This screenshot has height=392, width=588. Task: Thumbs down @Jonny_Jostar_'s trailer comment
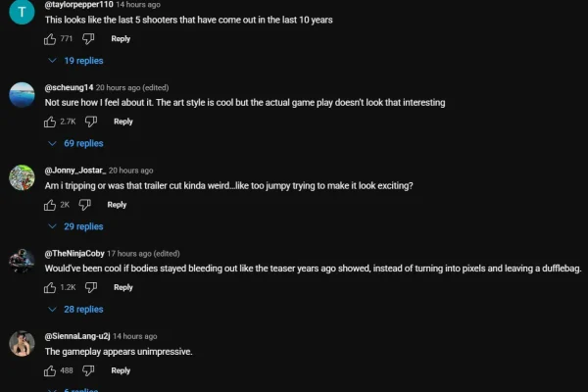[85, 205]
